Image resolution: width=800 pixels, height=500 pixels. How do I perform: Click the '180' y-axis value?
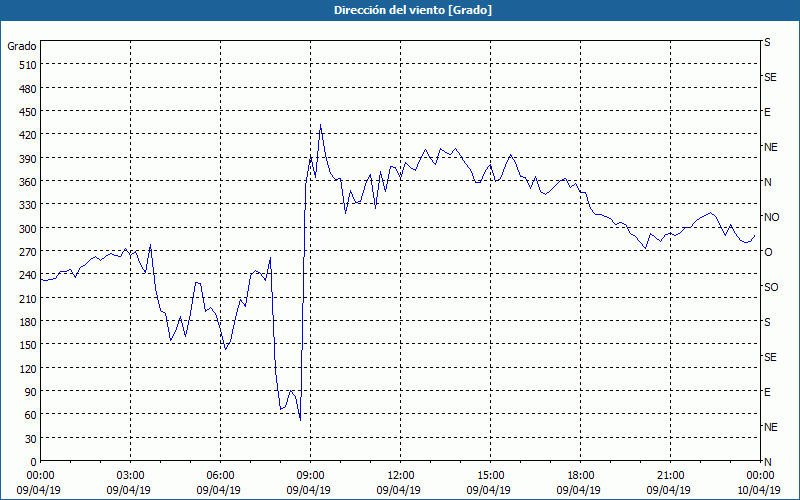tap(28, 322)
